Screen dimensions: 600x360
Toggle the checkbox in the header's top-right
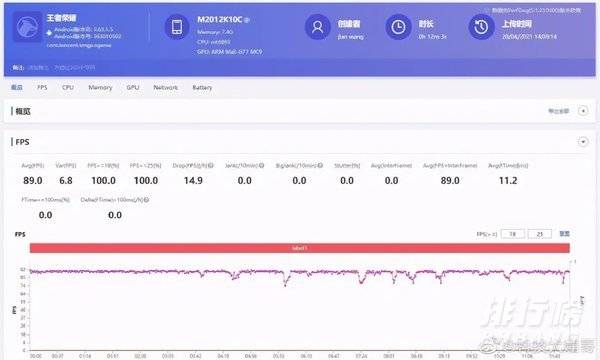[487, 10]
